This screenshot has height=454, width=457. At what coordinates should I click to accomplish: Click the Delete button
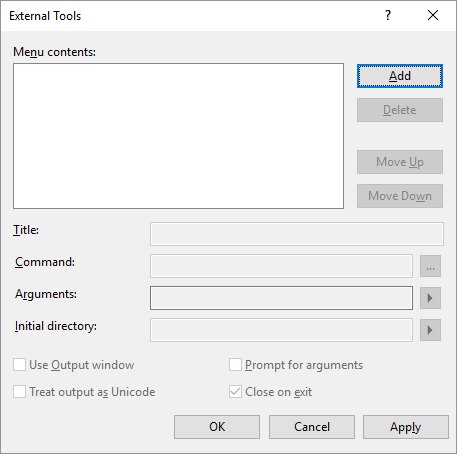pos(400,110)
